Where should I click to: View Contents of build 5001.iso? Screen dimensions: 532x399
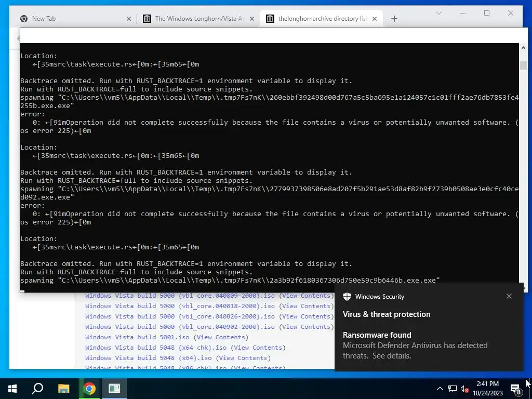(x=221, y=337)
